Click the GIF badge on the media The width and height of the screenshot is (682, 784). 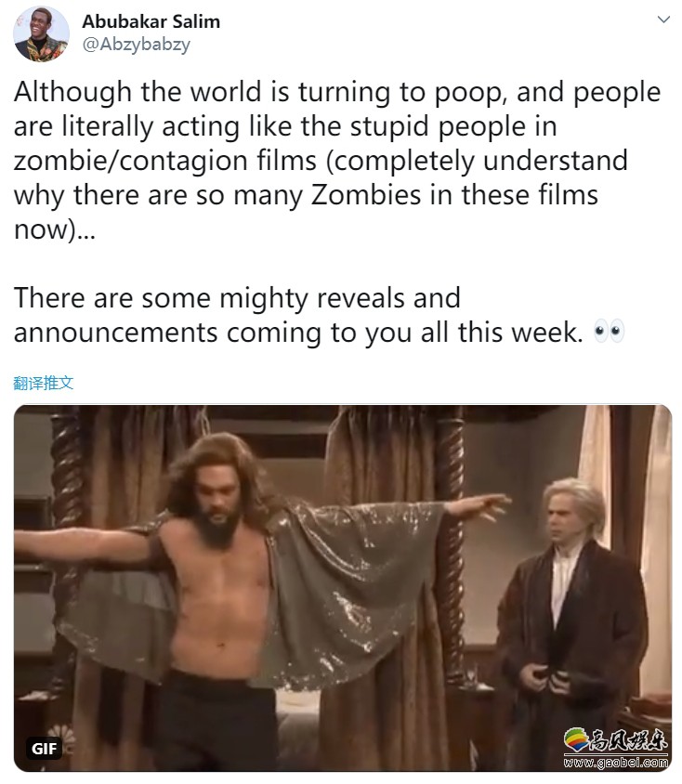(x=44, y=749)
